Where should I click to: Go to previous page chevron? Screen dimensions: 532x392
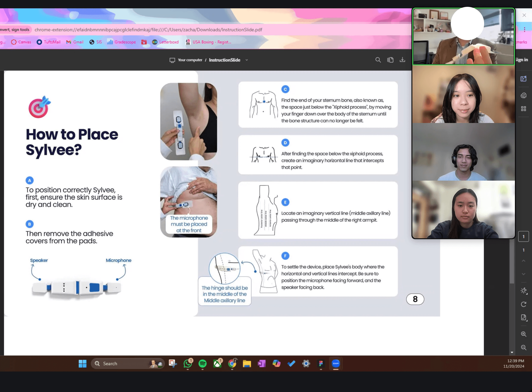click(x=523, y=261)
